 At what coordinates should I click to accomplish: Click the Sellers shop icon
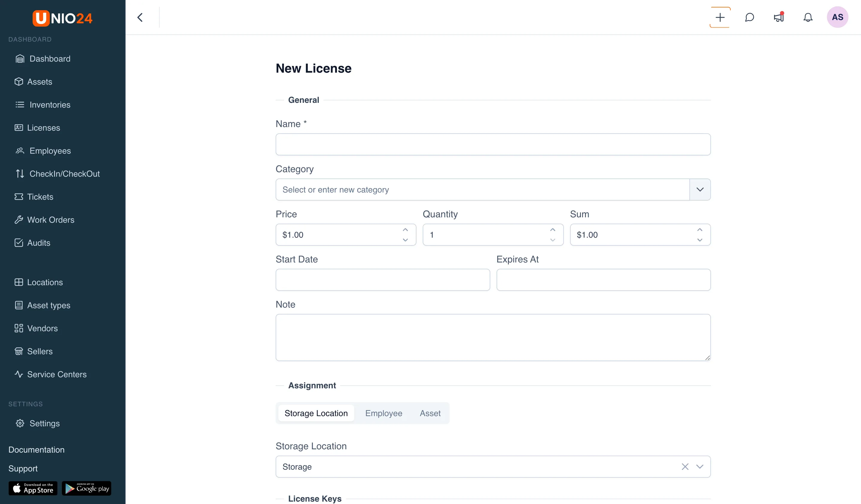(x=19, y=351)
